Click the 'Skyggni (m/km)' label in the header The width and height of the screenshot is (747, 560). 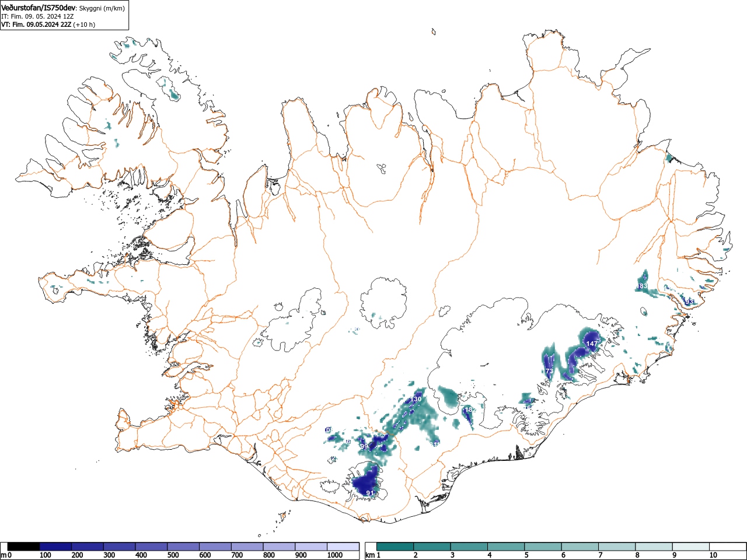click(102, 8)
